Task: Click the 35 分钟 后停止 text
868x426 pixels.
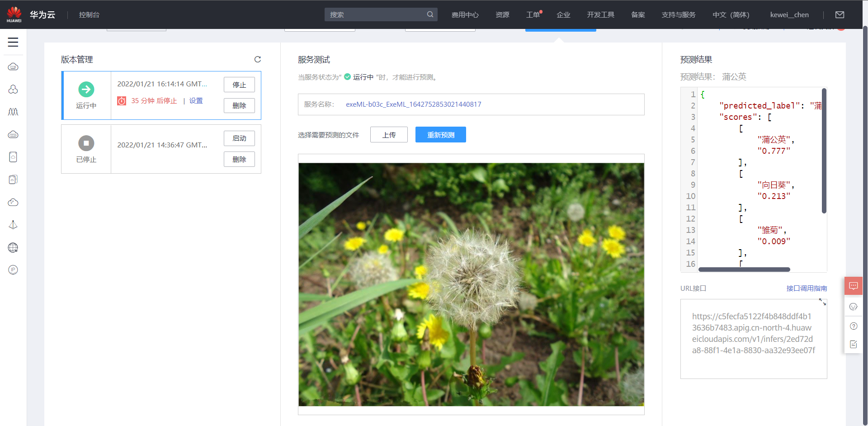Action: 154,100
